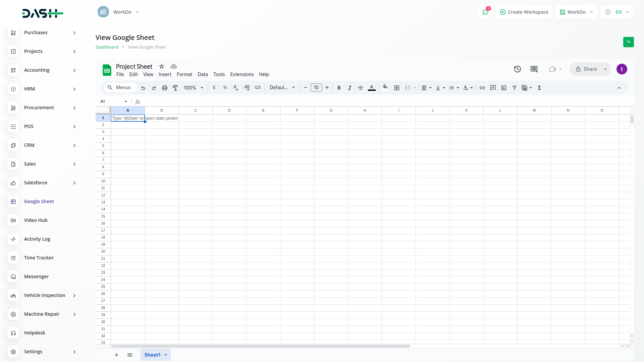644x362 pixels.
Task: Star the Project Sheet document
Action: 162,66
